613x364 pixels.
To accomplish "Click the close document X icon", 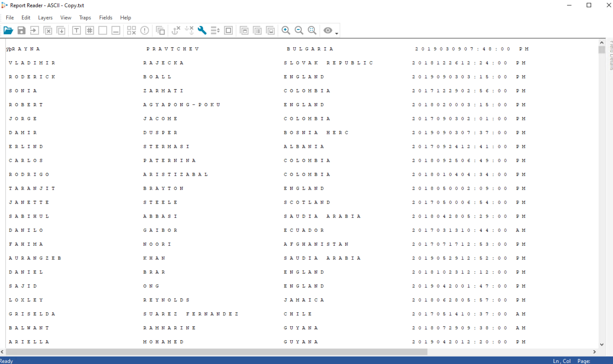I will 48,30.
